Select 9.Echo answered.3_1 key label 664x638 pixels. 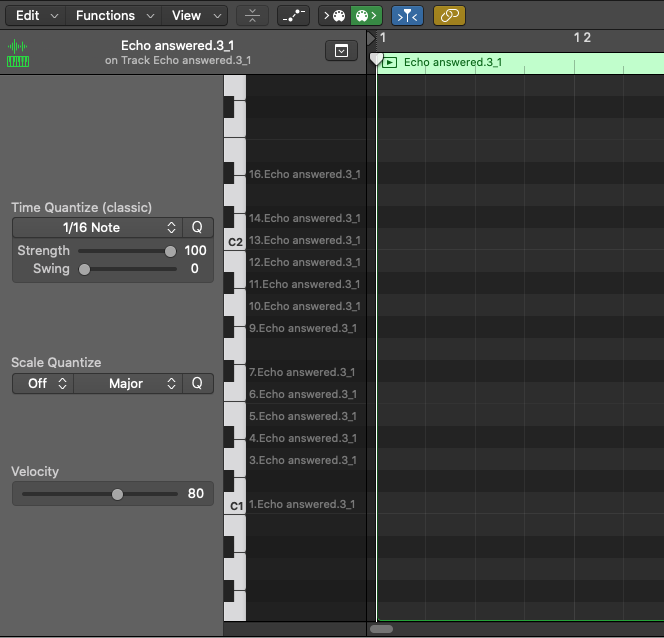point(303,329)
